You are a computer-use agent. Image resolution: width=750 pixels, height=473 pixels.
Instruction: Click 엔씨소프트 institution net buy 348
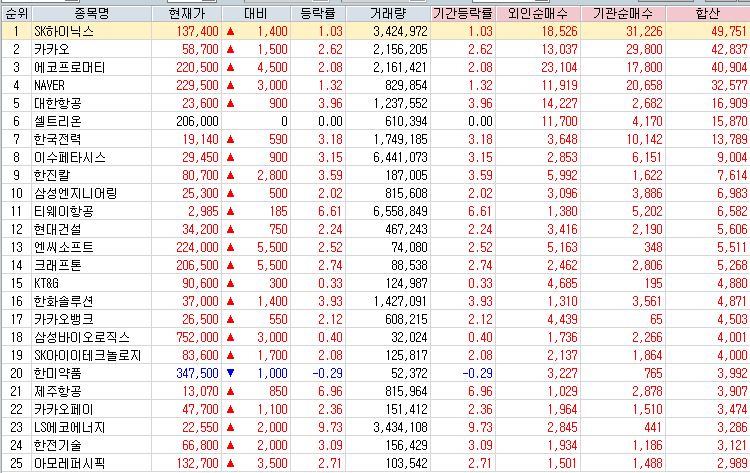[653, 247]
